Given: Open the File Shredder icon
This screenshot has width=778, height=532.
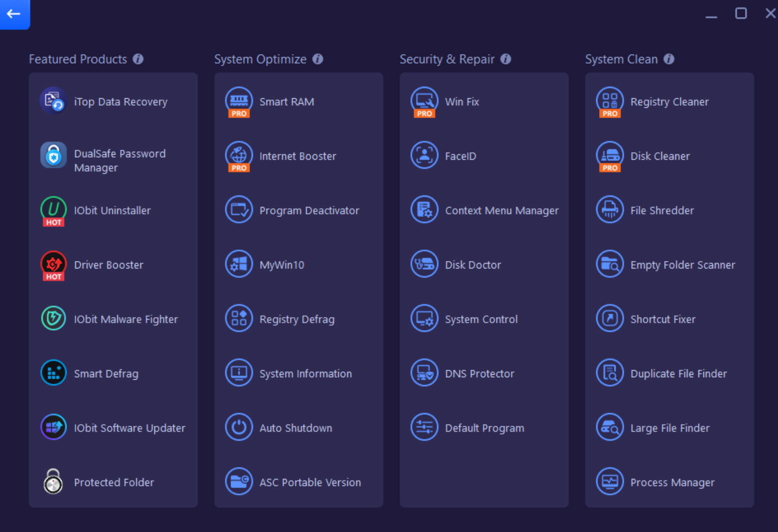Looking at the screenshot, I should click(610, 209).
